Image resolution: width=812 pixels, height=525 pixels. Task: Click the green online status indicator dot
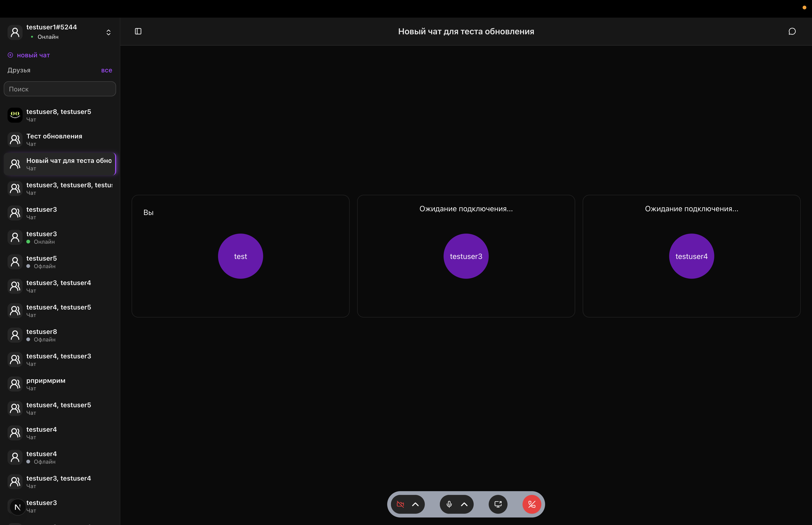[32, 37]
